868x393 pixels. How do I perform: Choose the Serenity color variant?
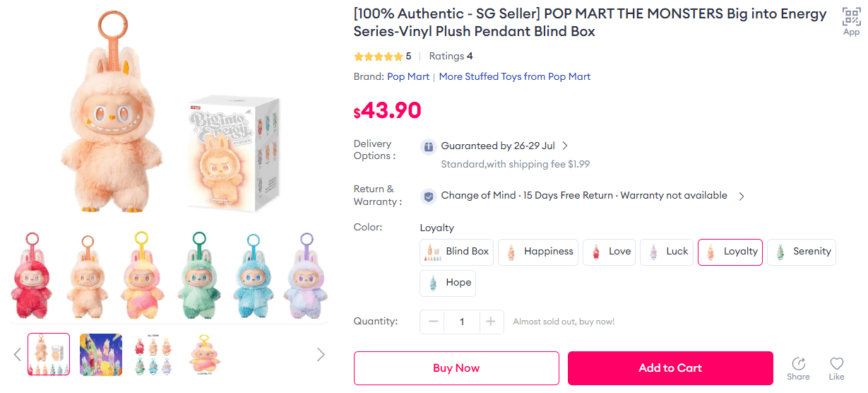tap(802, 252)
